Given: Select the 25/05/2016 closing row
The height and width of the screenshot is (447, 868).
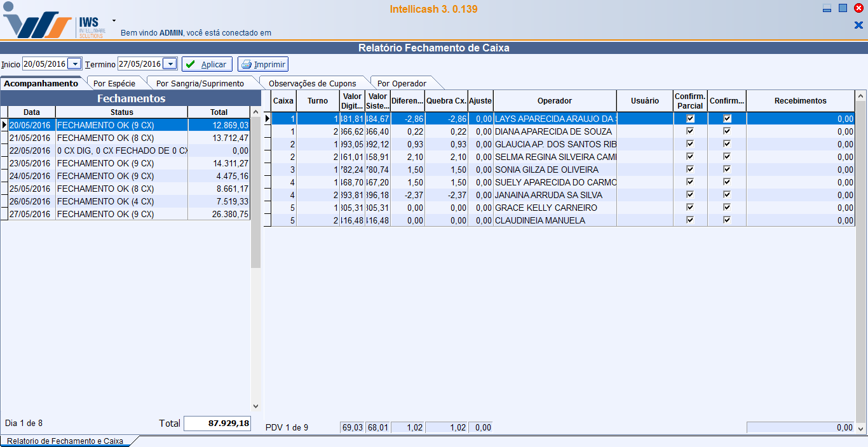Looking at the screenshot, I should click(129, 189).
